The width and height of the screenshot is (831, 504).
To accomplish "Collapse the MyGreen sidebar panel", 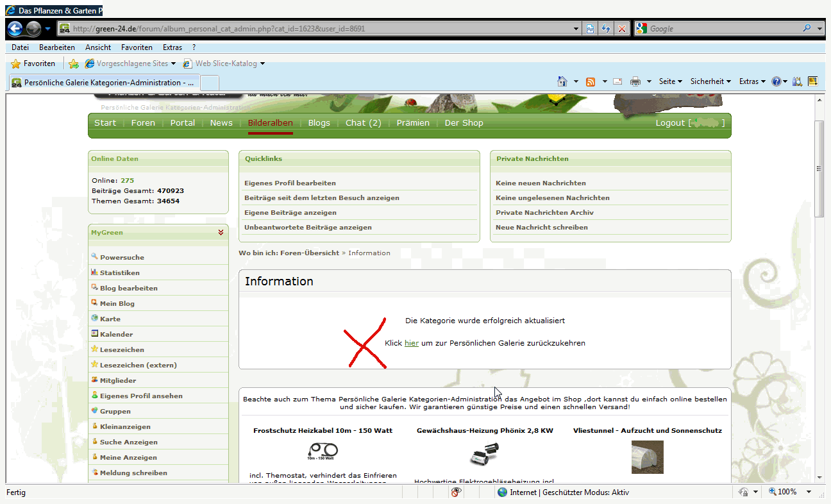I will pyautogui.click(x=221, y=233).
